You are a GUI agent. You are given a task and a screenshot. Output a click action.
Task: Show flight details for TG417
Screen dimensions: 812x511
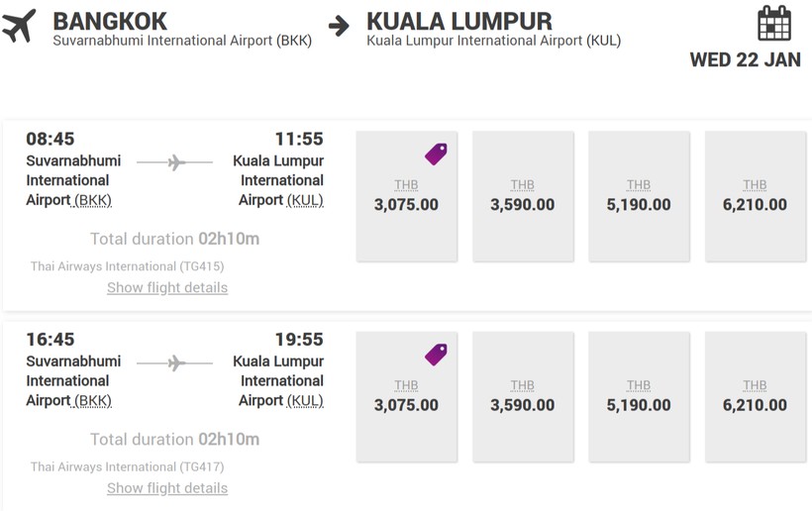(167, 488)
